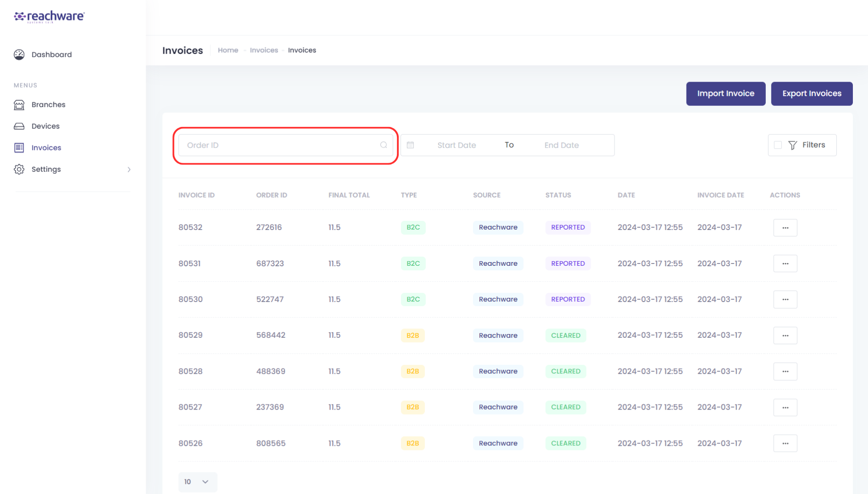The image size is (868, 494).
Task: Click the Import Invoice button
Action: pos(725,93)
